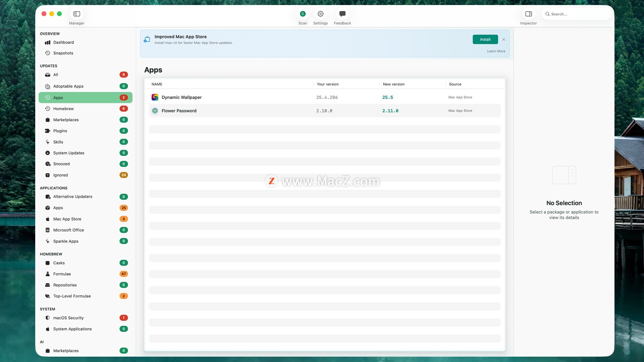Open Snapshots in the sidebar

tap(86, 53)
